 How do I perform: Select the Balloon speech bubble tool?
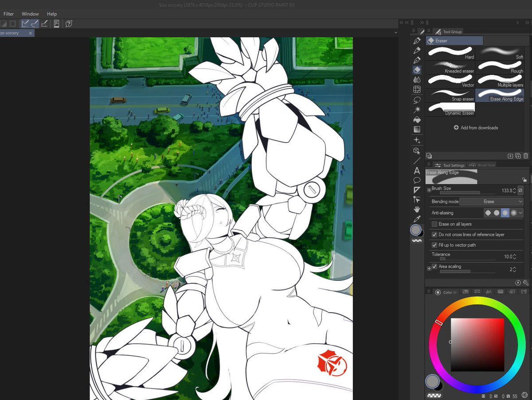[417, 180]
